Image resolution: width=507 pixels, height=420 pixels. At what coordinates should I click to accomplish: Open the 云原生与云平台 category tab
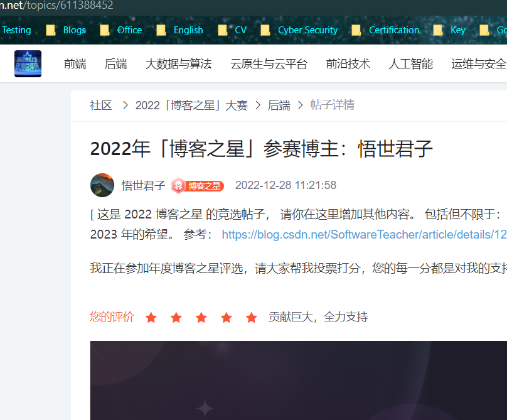[x=269, y=64]
